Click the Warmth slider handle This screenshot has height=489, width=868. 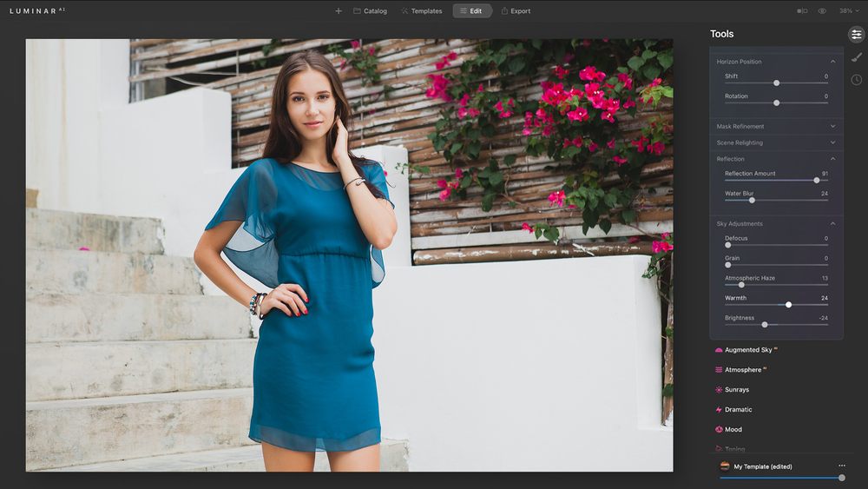788,305
